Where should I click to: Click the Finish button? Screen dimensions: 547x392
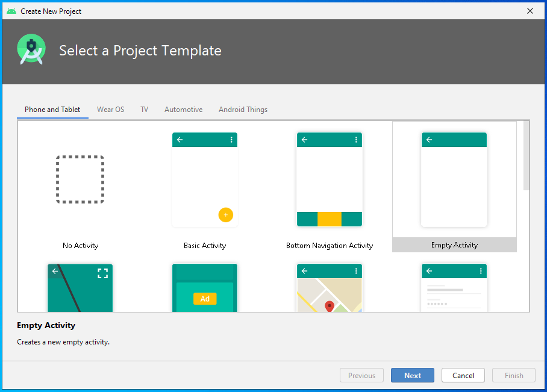(513, 375)
